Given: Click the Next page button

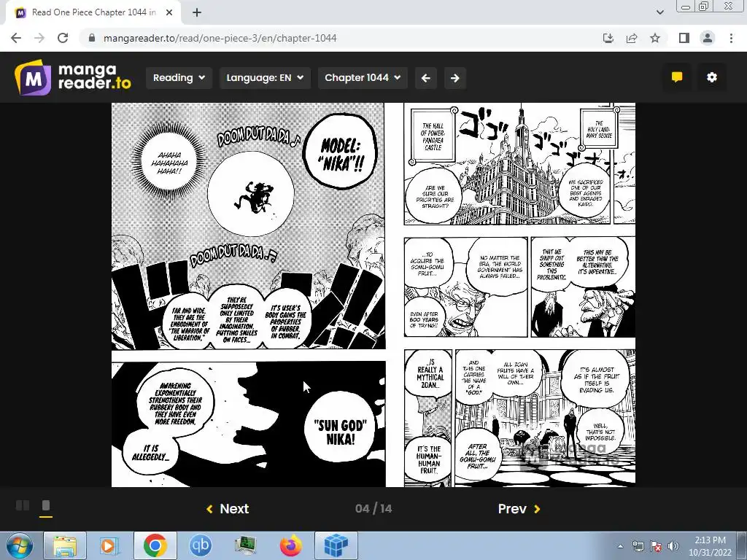Looking at the screenshot, I should (x=228, y=508).
